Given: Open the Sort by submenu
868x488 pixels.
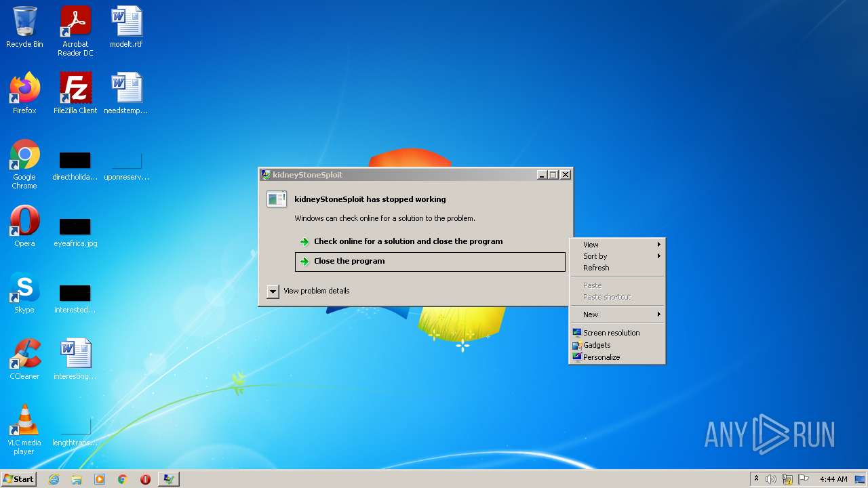Looking at the screenshot, I should [x=616, y=256].
